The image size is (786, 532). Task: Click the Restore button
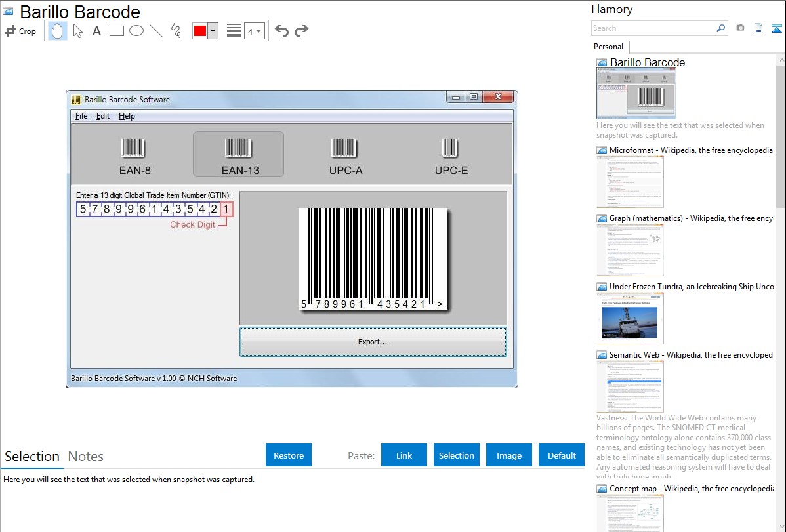[x=289, y=455]
